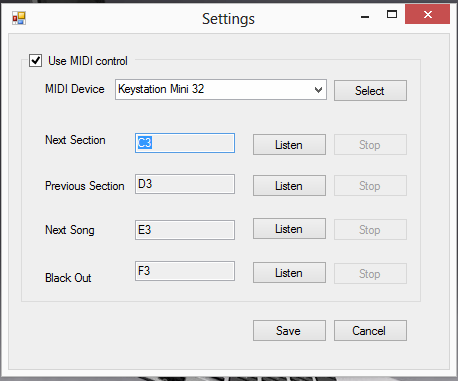
Task: Save the MIDI settings
Action: click(289, 331)
